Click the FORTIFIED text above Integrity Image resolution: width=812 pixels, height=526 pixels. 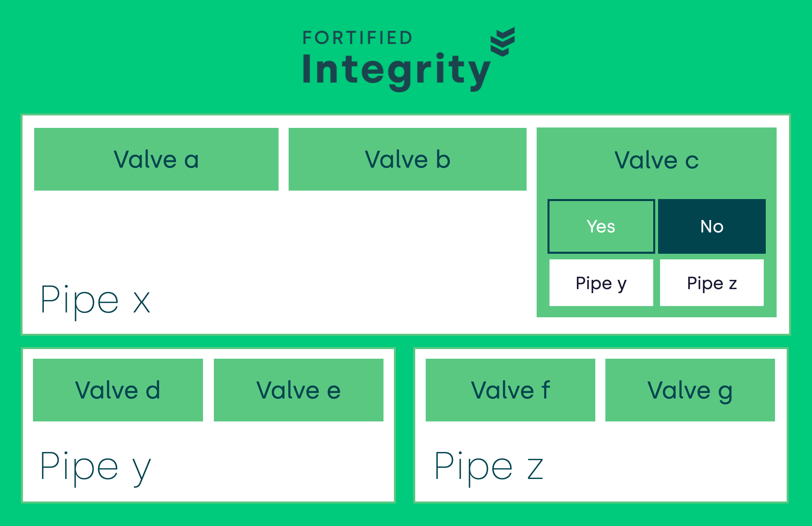(357, 38)
